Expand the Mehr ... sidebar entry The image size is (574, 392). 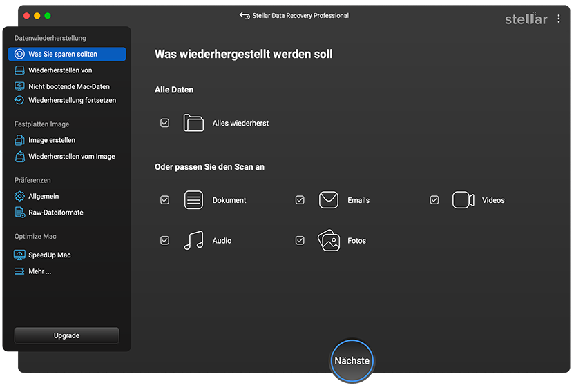pyautogui.click(x=39, y=271)
